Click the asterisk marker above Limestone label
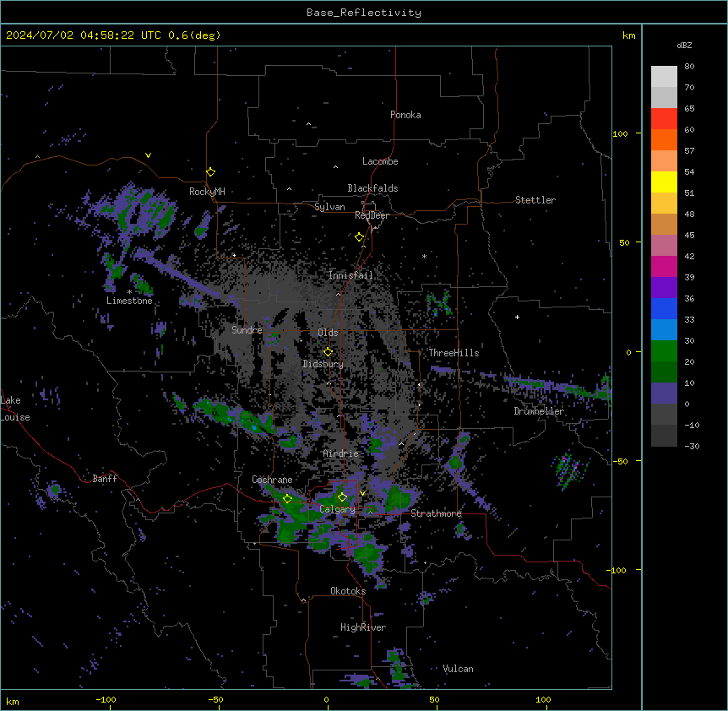The width and height of the screenshot is (728, 711). (x=129, y=292)
